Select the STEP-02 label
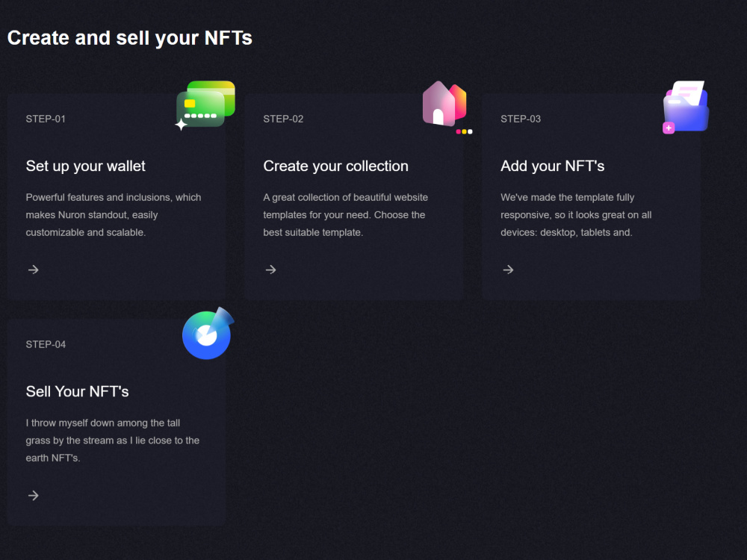This screenshot has width=747, height=560. [x=283, y=119]
